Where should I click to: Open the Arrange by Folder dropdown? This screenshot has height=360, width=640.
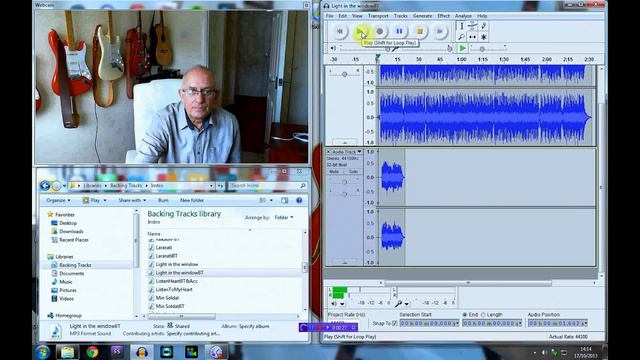point(284,218)
